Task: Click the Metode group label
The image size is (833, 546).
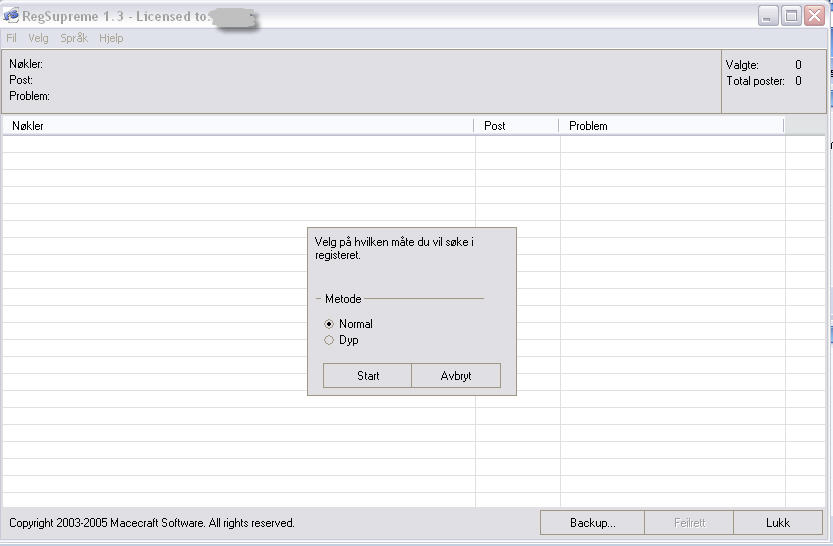Action: (343, 298)
